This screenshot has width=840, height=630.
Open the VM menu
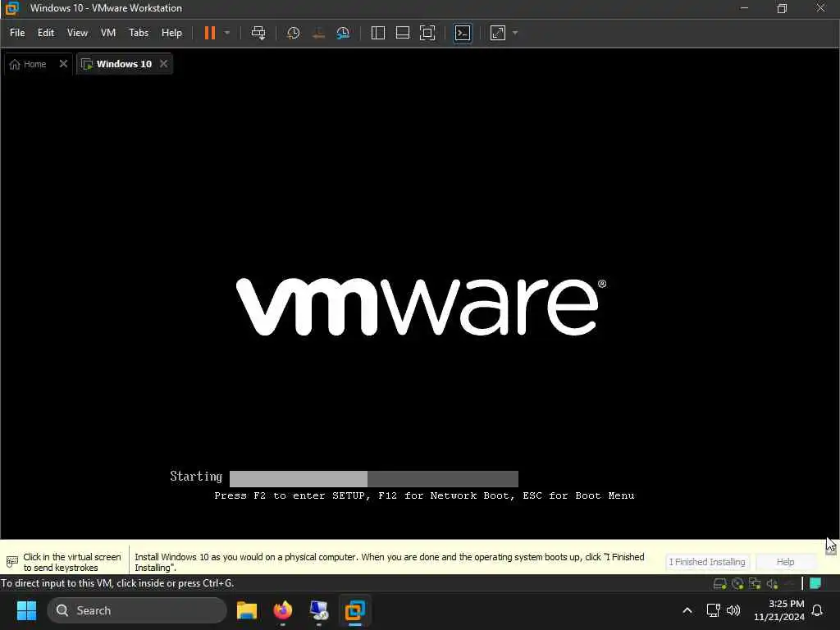click(108, 33)
